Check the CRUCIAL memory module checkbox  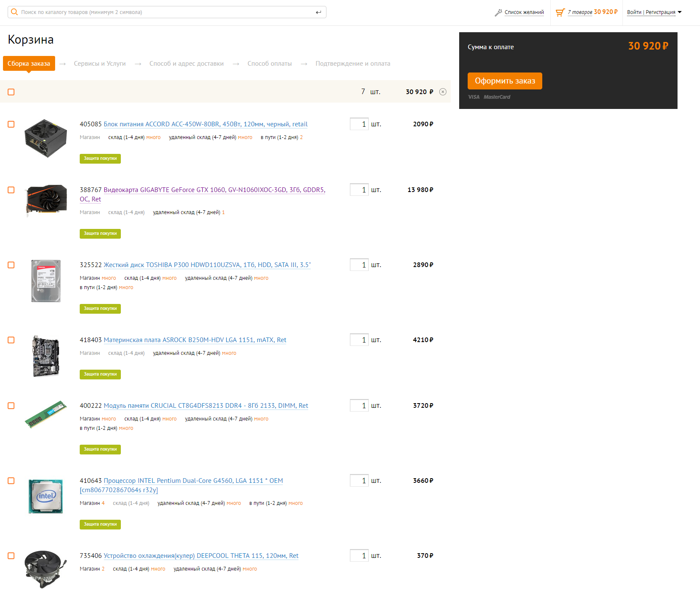[x=11, y=406]
